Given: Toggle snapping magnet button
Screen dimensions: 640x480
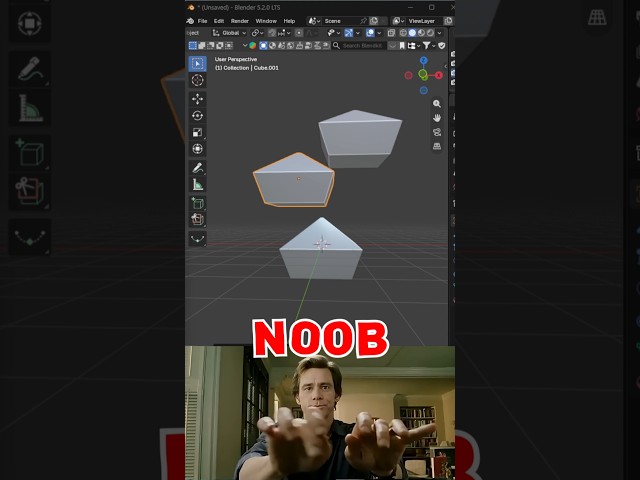Looking at the screenshot, I should [x=272, y=33].
